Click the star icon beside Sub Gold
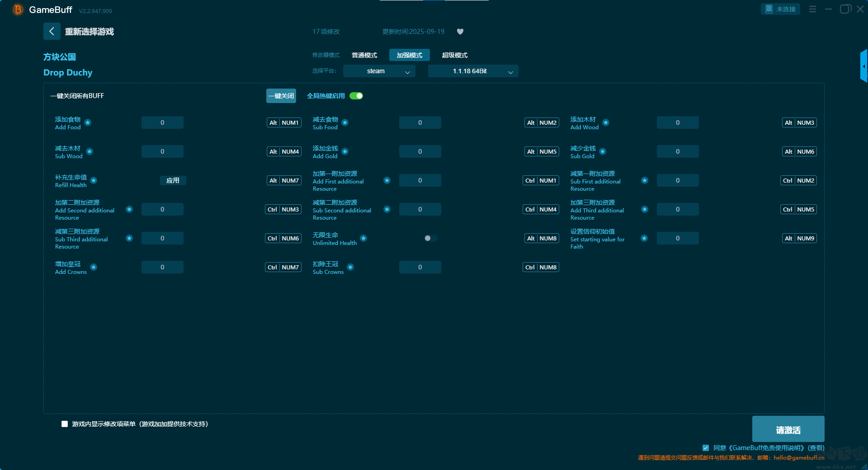Image resolution: width=868 pixels, height=470 pixels. (603, 151)
